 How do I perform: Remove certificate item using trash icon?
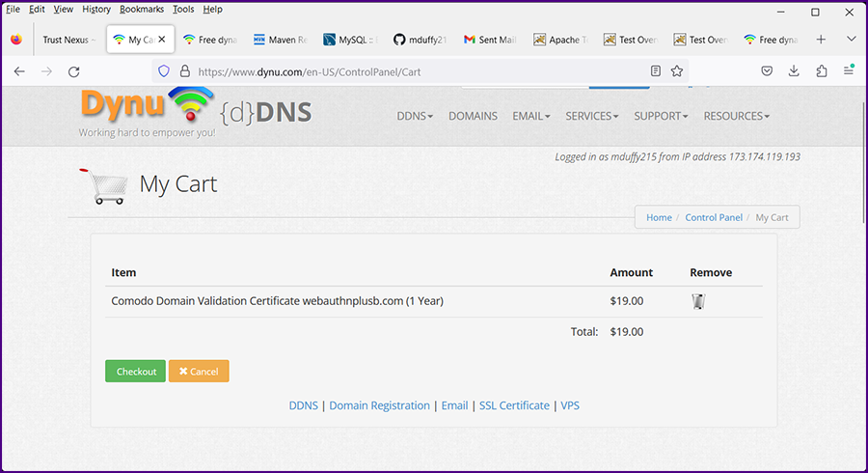pos(698,301)
